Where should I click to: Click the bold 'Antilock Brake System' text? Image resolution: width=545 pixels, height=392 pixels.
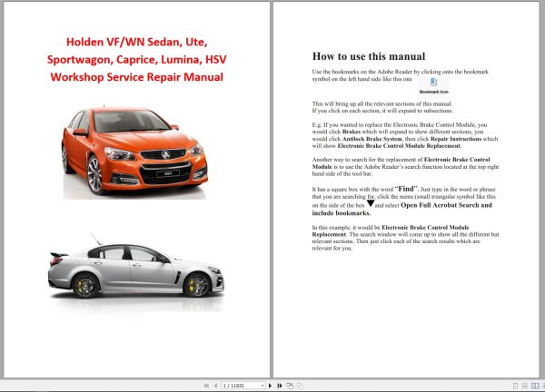(x=372, y=139)
